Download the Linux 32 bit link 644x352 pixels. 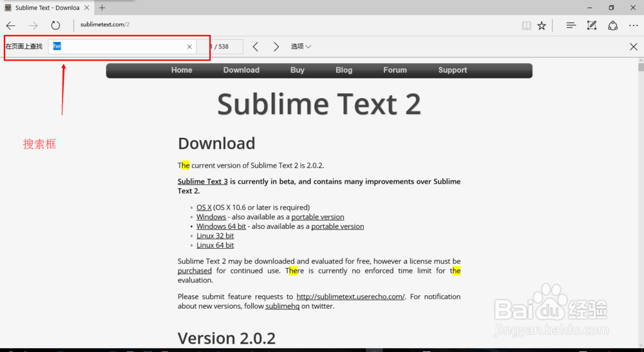[x=215, y=235]
